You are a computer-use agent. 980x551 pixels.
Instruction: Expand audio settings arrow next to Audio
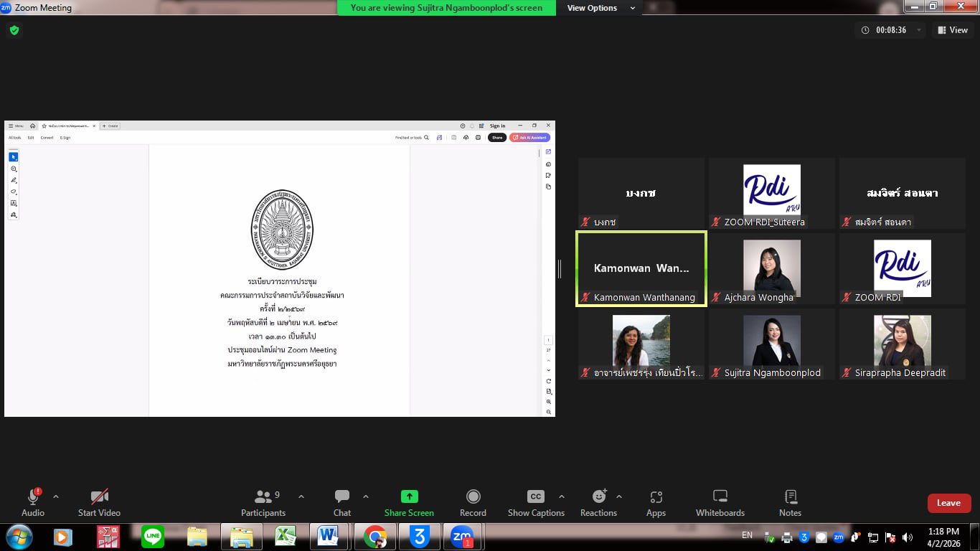(x=56, y=496)
